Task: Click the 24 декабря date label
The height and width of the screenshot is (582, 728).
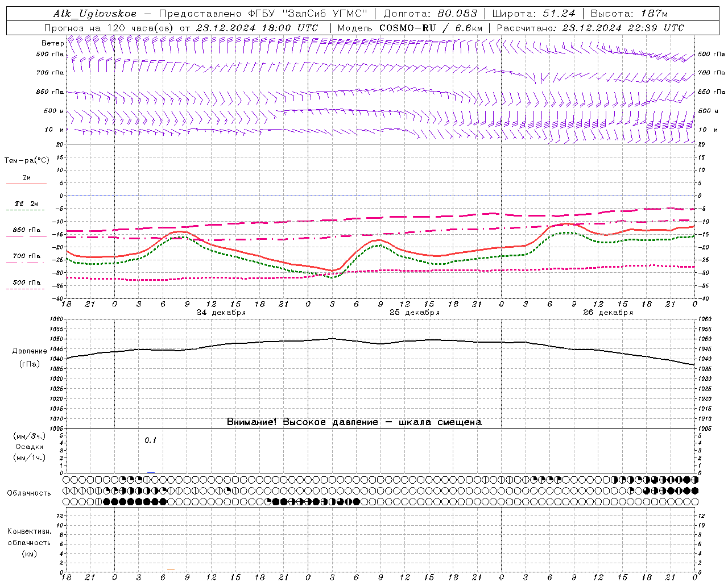Action: (221, 313)
